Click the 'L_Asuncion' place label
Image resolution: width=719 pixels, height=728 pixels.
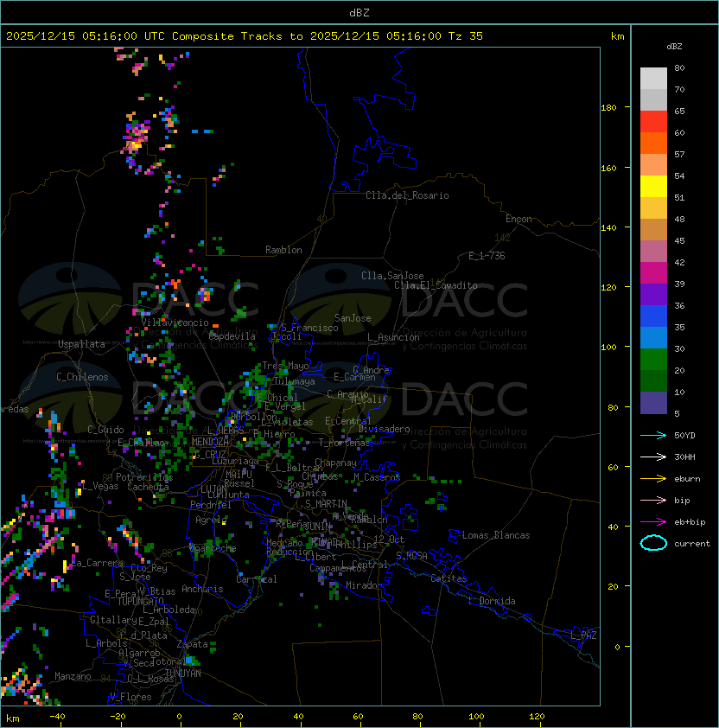coord(393,337)
